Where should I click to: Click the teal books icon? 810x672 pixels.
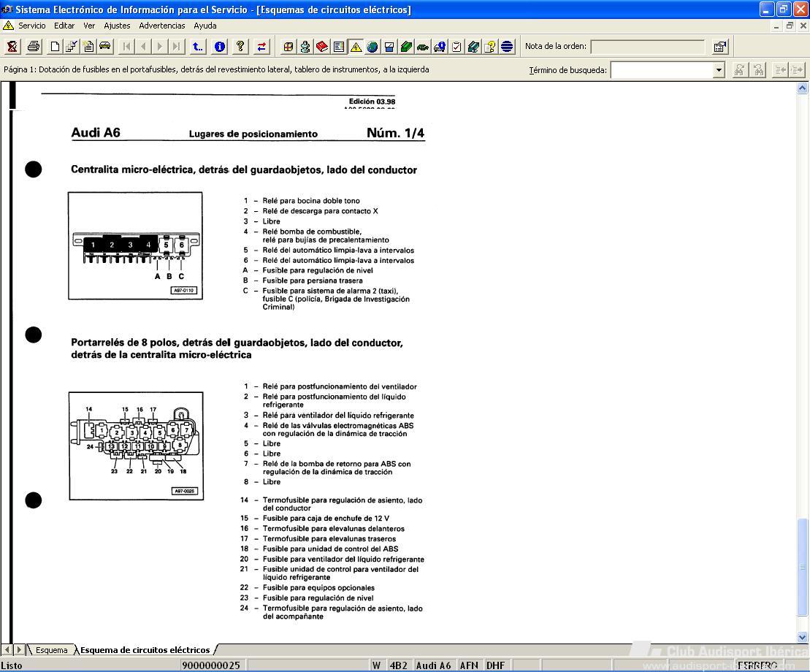pyautogui.click(x=473, y=47)
